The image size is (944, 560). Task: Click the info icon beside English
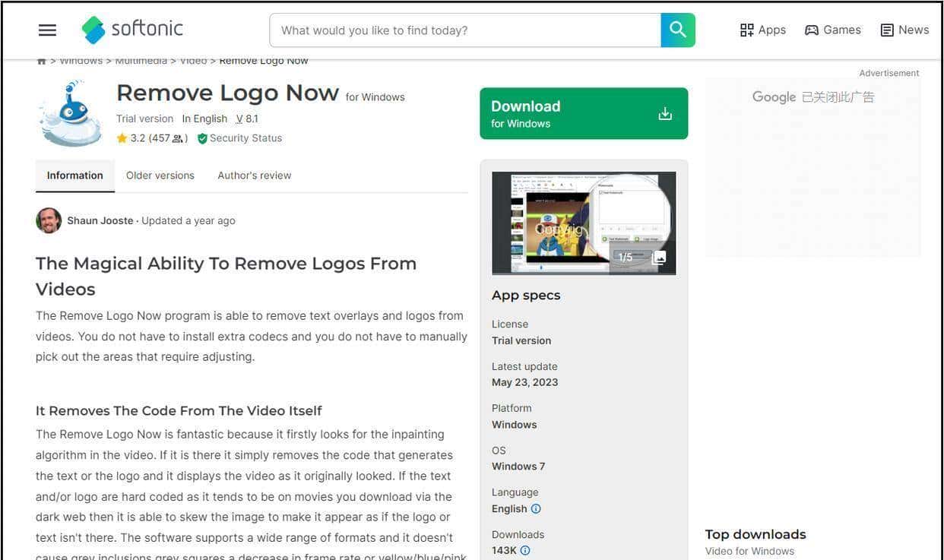point(536,509)
